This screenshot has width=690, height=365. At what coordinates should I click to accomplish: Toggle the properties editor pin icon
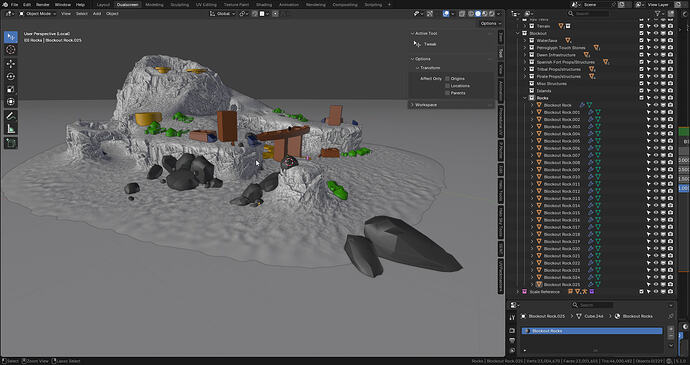(x=671, y=316)
